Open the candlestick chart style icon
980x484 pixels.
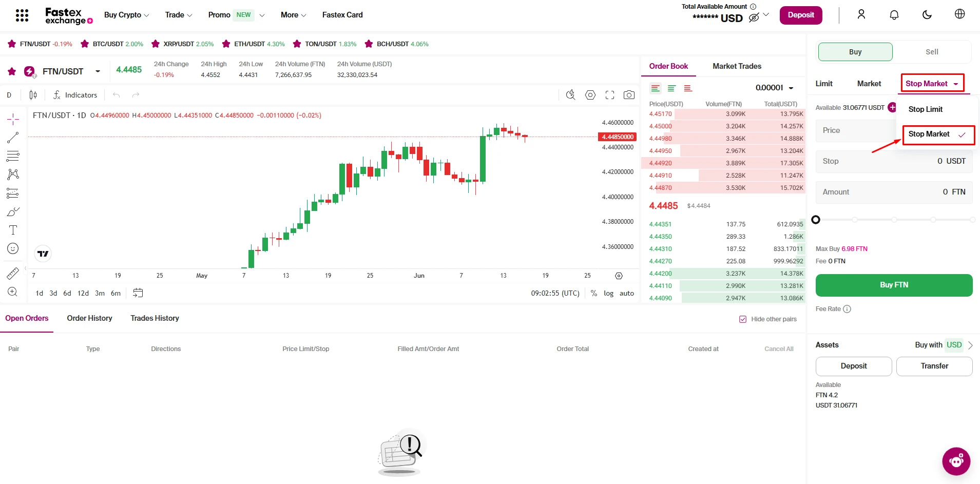tap(33, 95)
